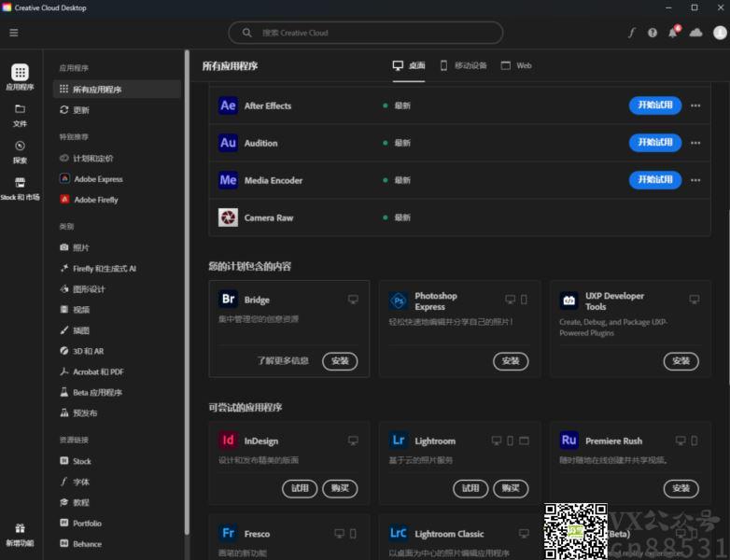
Task: Buy Lightroom
Action: tap(511, 488)
